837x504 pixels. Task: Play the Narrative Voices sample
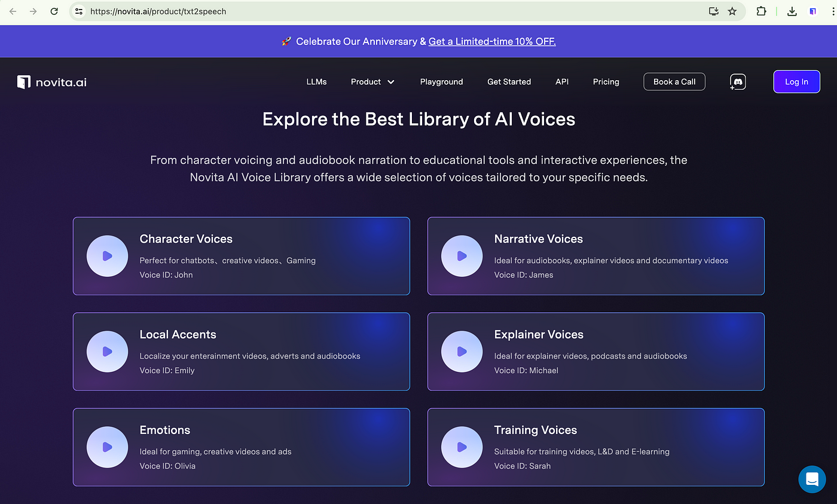coord(462,256)
